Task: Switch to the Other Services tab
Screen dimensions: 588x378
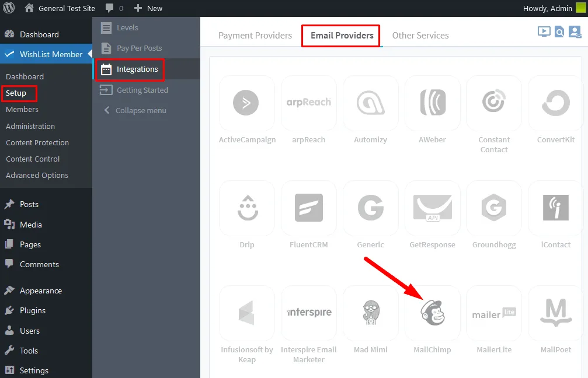Action: pyautogui.click(x=420, y=36)
